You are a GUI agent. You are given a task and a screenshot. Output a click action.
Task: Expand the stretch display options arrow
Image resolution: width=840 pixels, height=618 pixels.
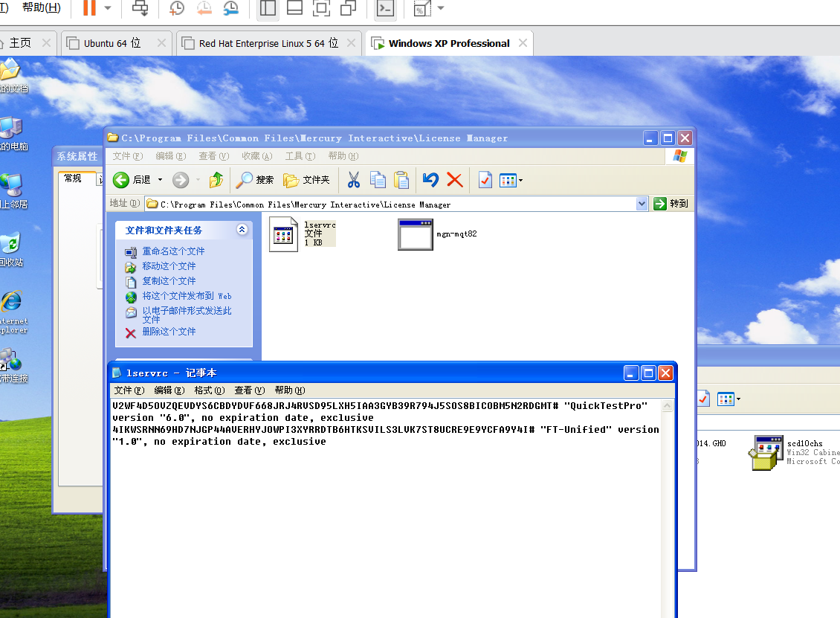(x=441, y=8)
